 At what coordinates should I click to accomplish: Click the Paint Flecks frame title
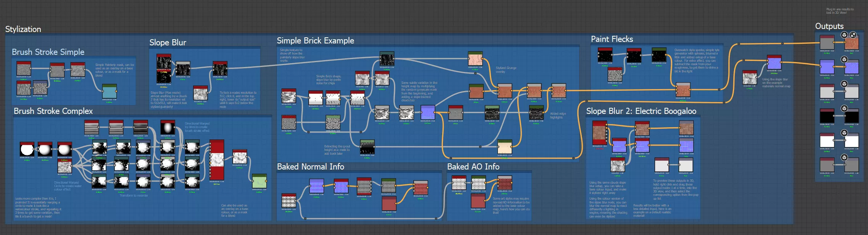click(x=612, y=39)
